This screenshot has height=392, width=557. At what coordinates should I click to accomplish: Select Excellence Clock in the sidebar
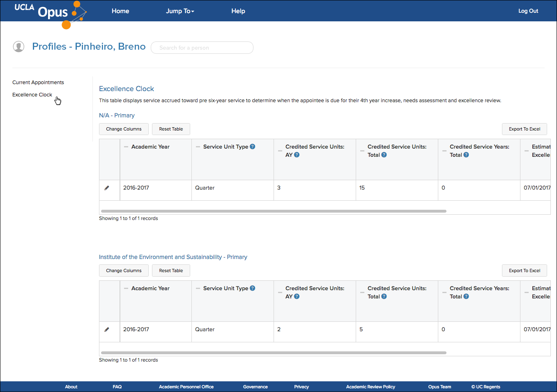(32, 95)
